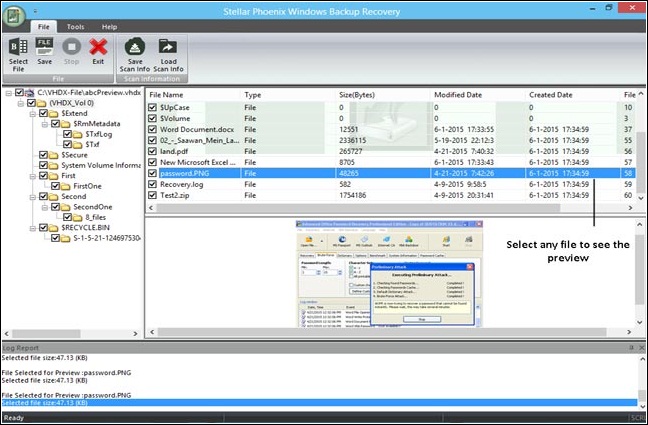Open the Tools ribbon tab

click(x=76, y=26)
